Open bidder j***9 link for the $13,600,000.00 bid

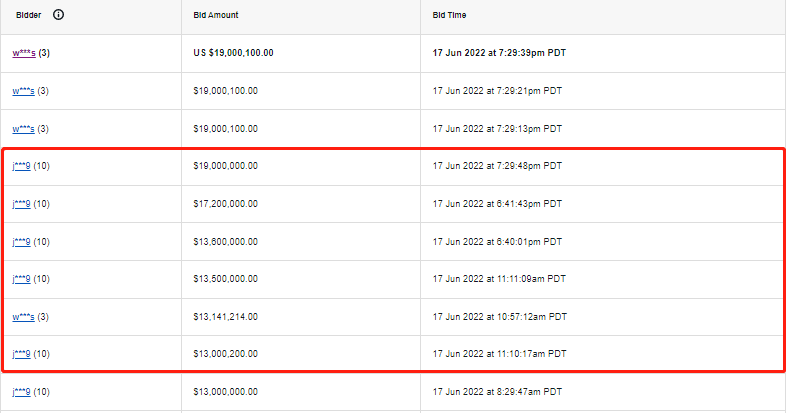(21, 242)
